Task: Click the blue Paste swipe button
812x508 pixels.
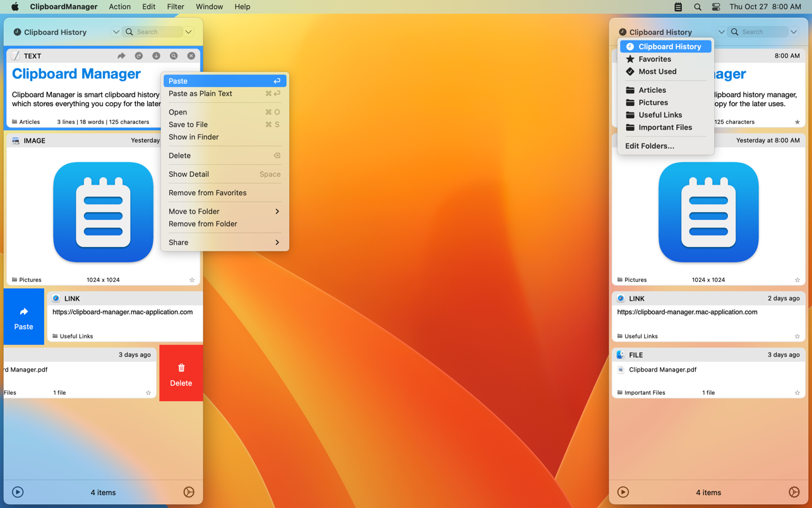Action: point(24,317)
